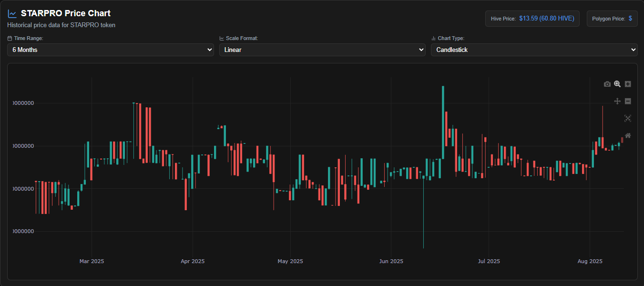Viewport: 644px width, 286px height.
Task: Open the Chart Type dropdown showing Candlestick
Action: coord(534,50)
